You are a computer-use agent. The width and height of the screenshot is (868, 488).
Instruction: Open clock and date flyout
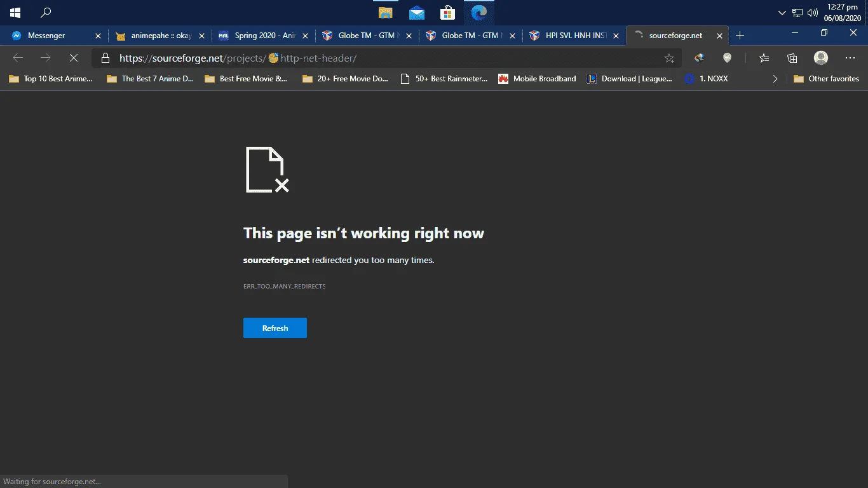click(842, 13)
